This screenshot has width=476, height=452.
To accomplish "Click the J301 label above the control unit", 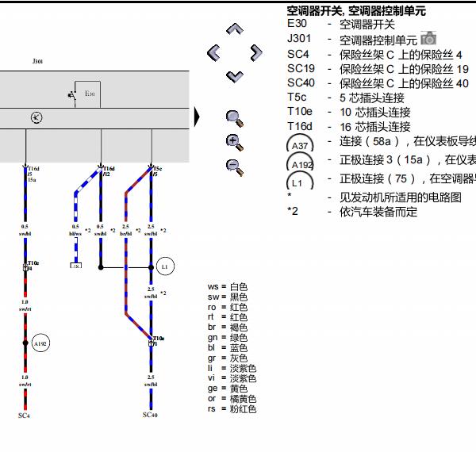I will 37,61.
